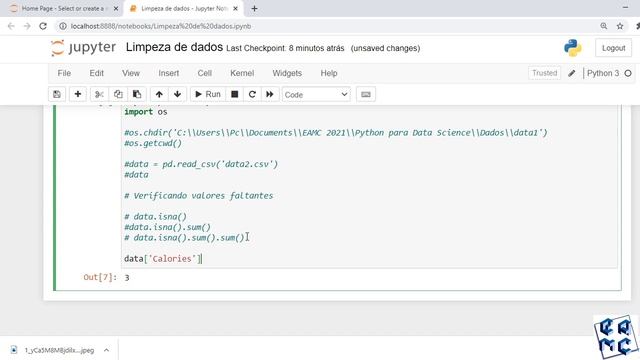The height and width of the screenshot is (360, 640).
Task: Move the selected cell down
Action: (178, 94)
